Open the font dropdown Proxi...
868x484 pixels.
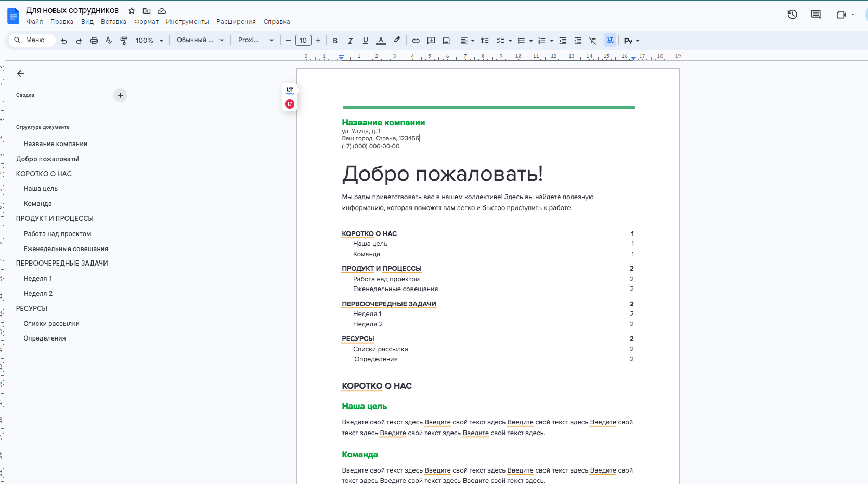tap(256, 40)
